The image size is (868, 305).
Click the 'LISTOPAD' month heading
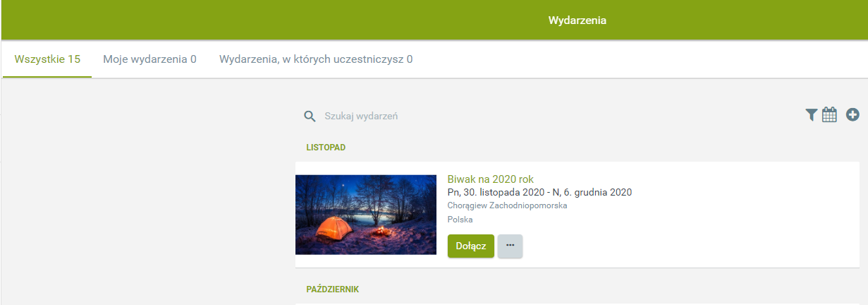pos(326,148)
